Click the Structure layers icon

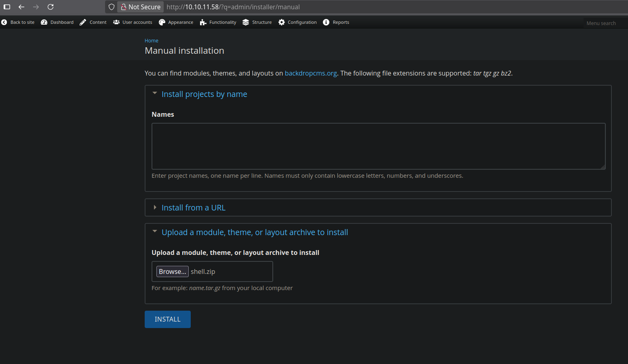tap(246, 22)
